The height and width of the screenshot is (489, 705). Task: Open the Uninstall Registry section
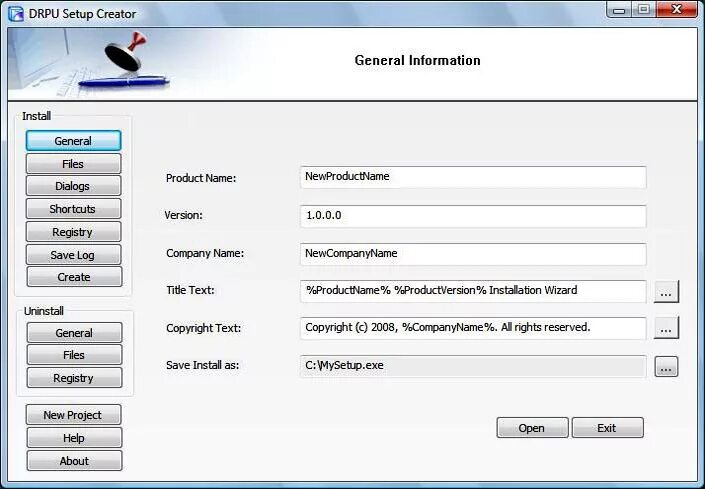click(74, 378)
